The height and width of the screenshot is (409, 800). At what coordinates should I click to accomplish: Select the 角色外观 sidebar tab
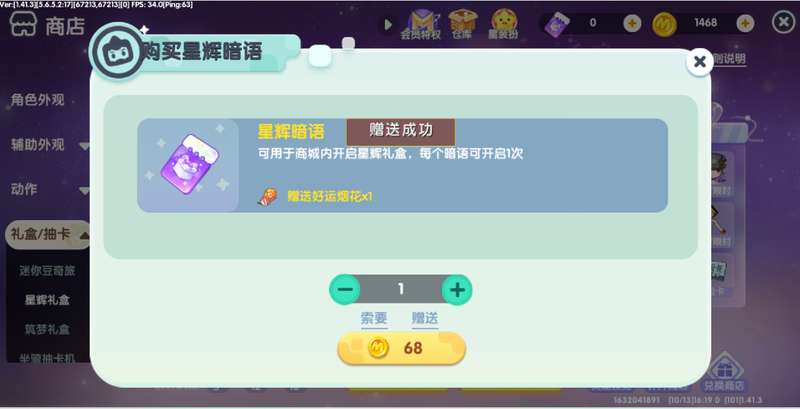38,100
